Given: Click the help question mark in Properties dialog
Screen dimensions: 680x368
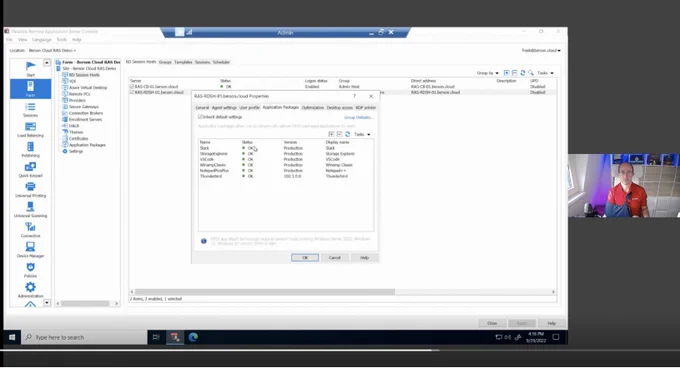Looking at the screenshot, I should [x=354, y=96].
